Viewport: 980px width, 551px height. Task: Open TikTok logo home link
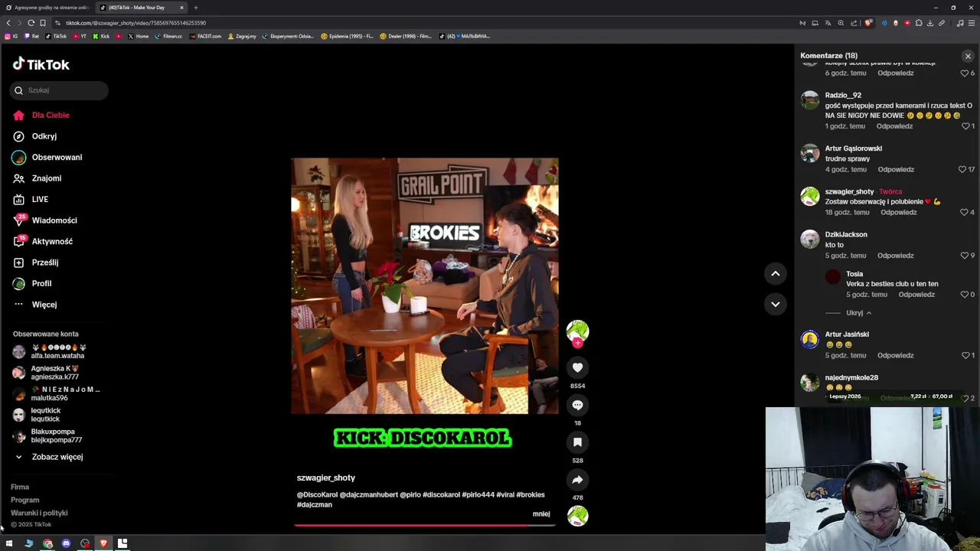41,64
